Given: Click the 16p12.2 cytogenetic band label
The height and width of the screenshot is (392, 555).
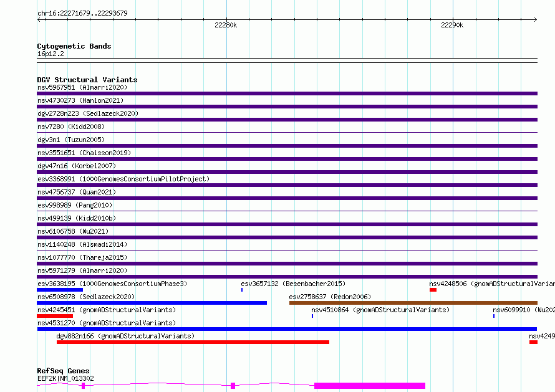Looking at the screenshot, I should tap(51, 54).
